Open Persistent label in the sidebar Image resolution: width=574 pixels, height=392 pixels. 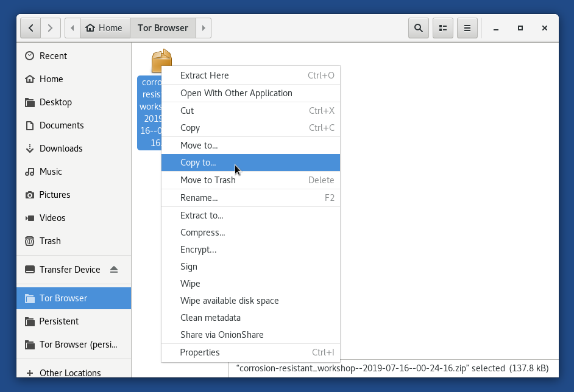pos(59,321)
